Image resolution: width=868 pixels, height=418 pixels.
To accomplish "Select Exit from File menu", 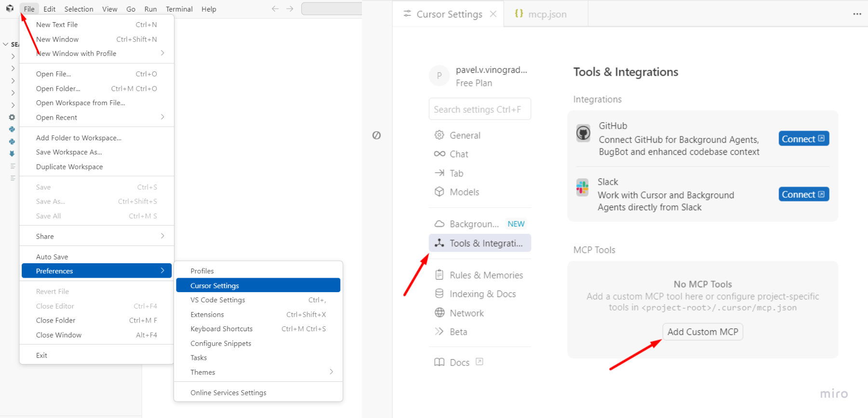I will (x=96, y=355).
